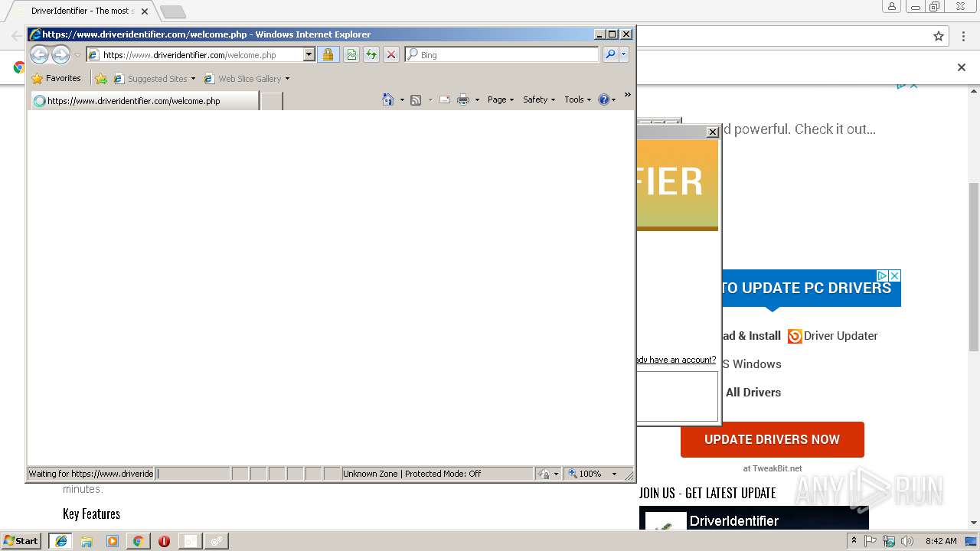Image resolution: width=980 pixels, height=551 pixels.
Task: Open the network tray icon
Action: [889, 541]
